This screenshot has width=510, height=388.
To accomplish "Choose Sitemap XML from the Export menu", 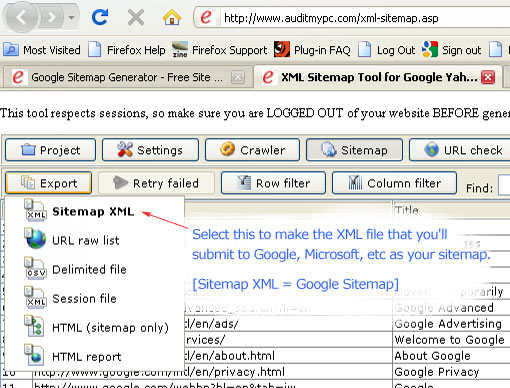I will [94, 211].
